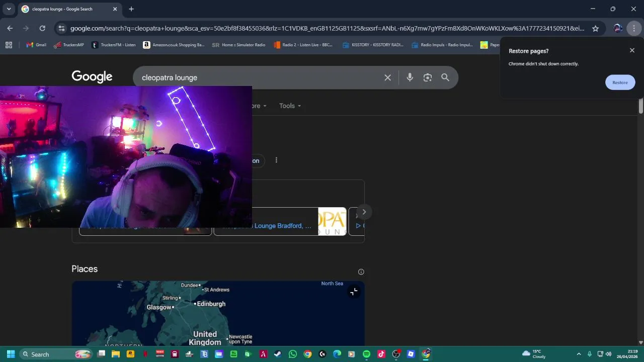The height and width of the screenshot is (362, 644).
Task: Open the Gmail bookmark
Action: (36, 45)
